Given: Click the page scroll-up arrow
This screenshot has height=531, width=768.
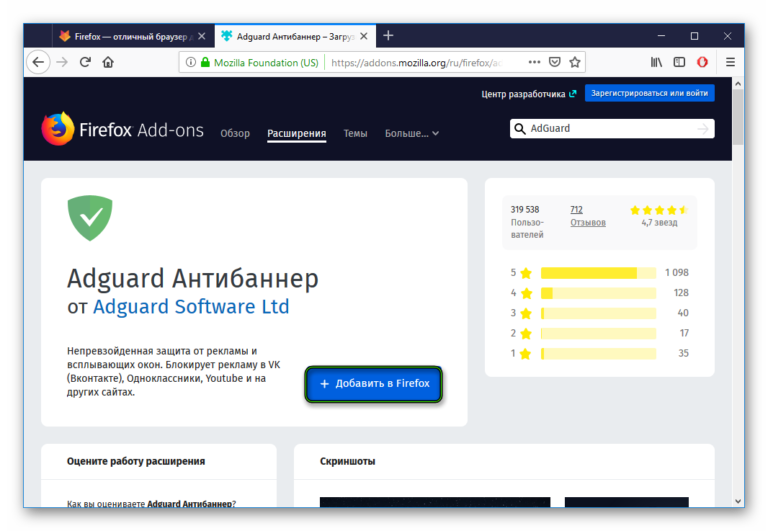Looking at the screenshot, I should [738, 84].
